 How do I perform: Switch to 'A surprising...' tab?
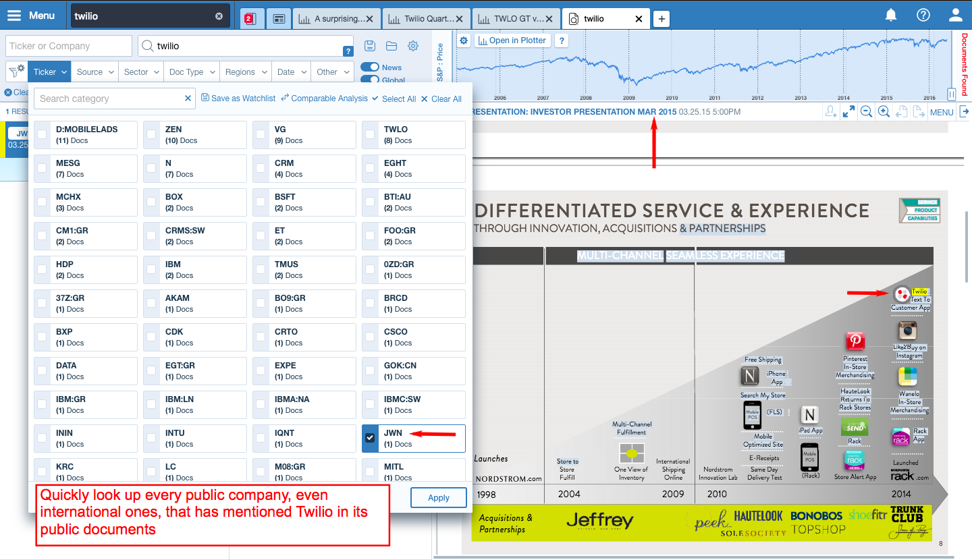pyautogui.click(x=335, y=19)
